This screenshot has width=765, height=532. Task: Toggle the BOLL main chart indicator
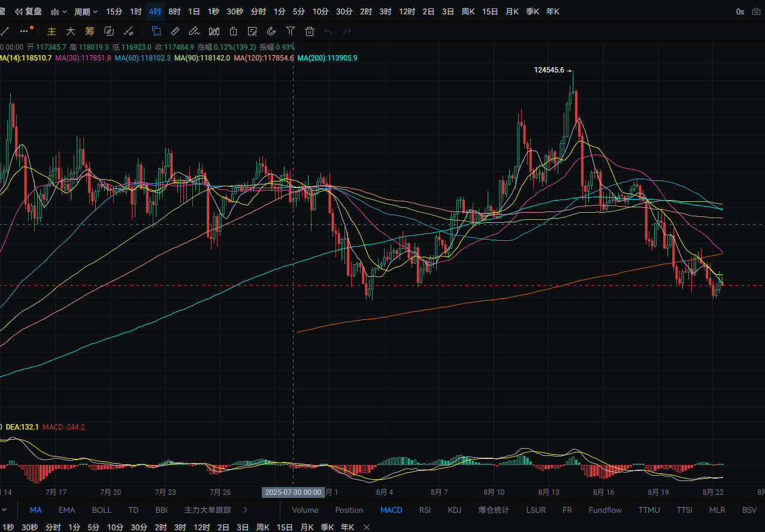102,510
